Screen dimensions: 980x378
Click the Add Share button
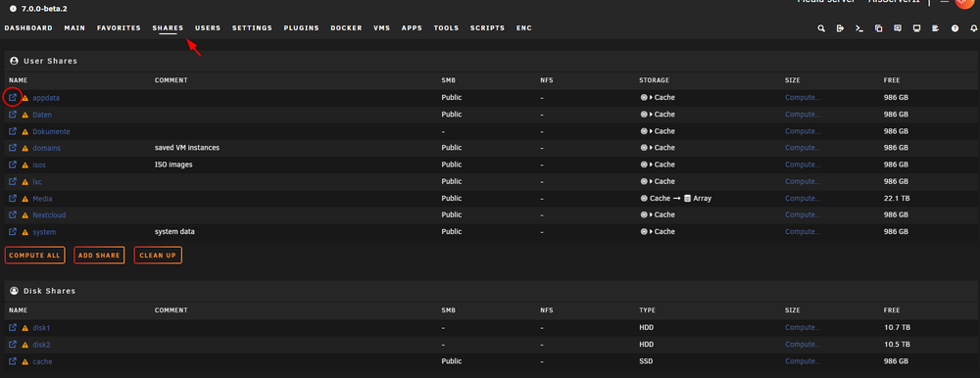pos(99,256)
